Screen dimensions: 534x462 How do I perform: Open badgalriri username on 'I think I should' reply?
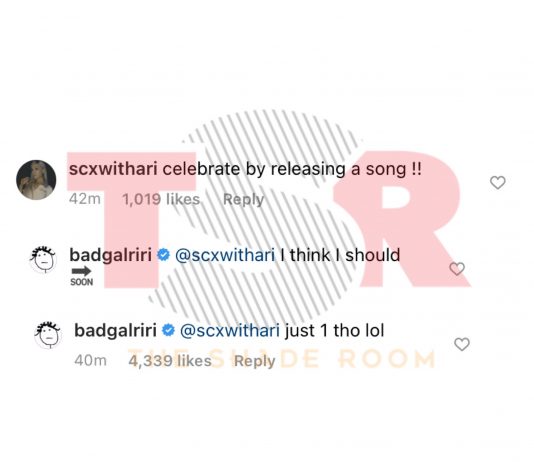point(111,255)
